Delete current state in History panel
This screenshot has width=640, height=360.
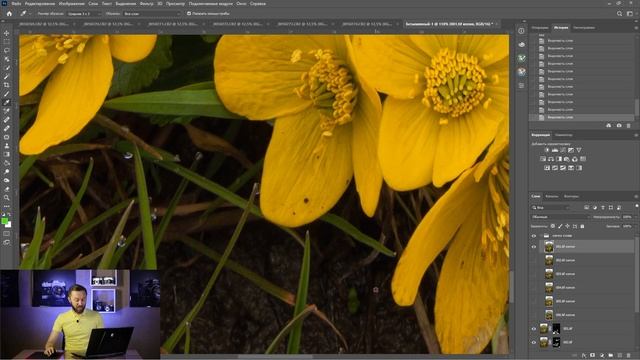(629, 125)
